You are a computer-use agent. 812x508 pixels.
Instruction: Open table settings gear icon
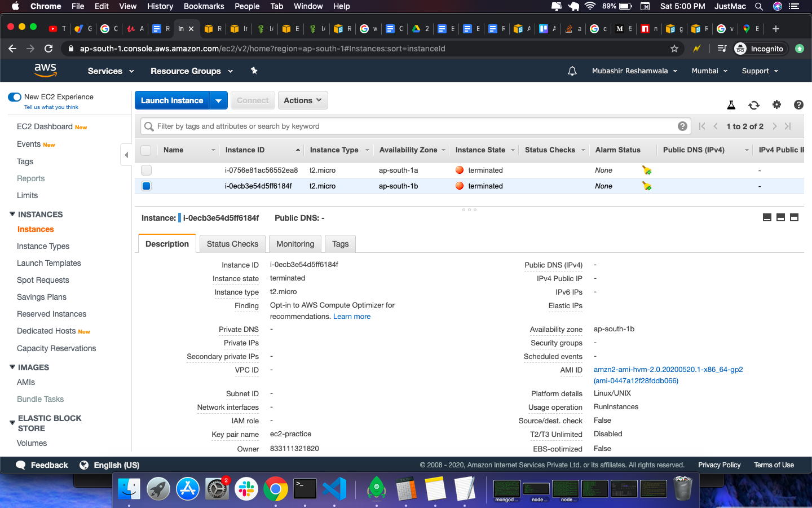[776, 104]
